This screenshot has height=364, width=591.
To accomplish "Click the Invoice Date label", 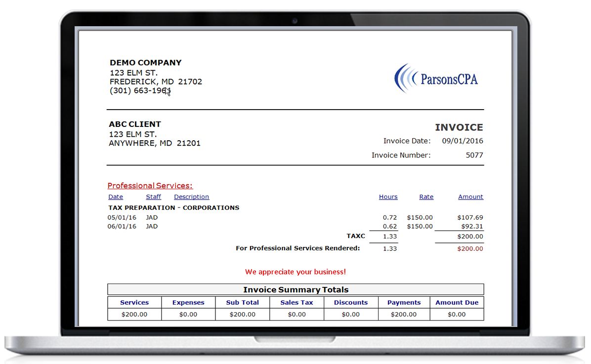I will [x=407, y=141].
